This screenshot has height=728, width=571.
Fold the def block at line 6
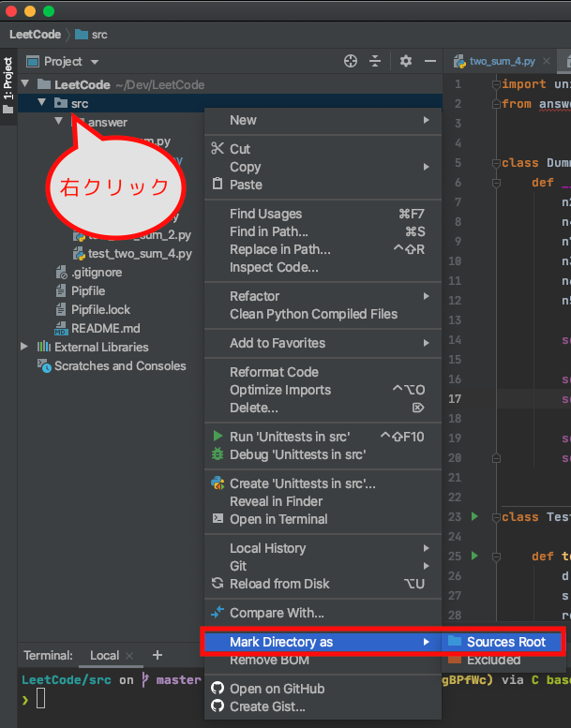point(496,183)
